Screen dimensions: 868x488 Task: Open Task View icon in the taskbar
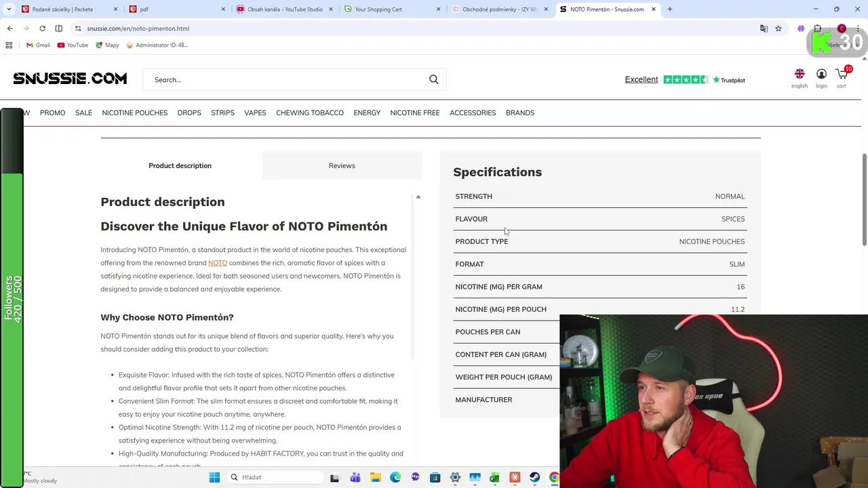[334, 477]
